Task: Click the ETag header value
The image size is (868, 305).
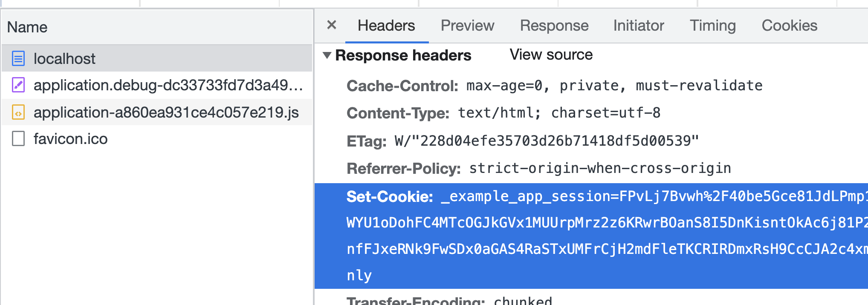Action: click(x=547, y=141)
